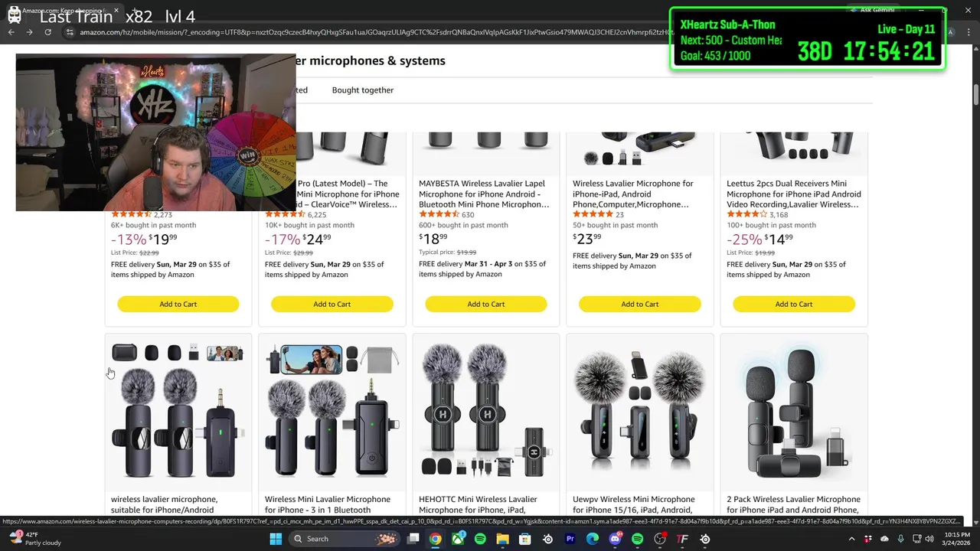This screenshot has width=980, height=551.
Task: Click the microphone tray icon
Action: (x=900, y=539)
